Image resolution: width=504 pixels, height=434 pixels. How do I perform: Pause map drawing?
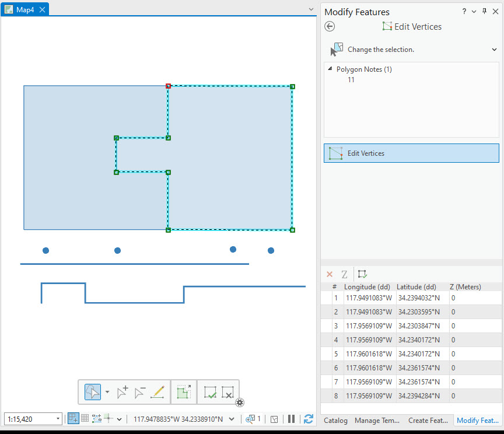(x=292, y=419)
